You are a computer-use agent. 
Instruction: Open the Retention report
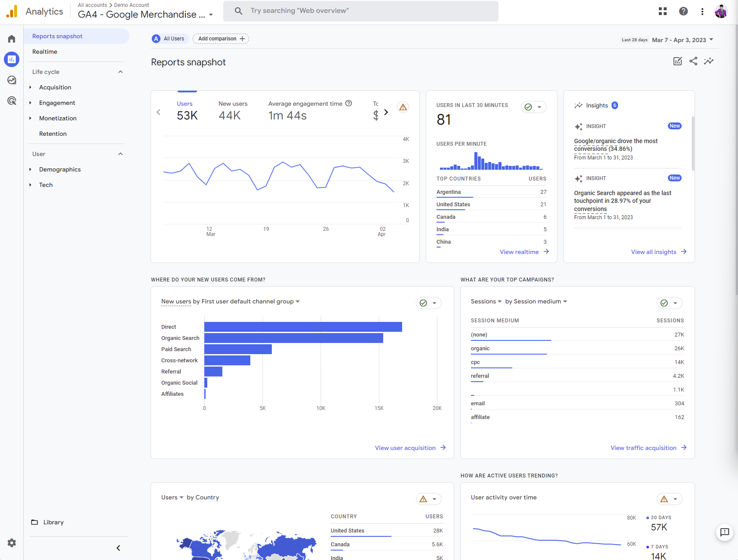pos(53,134)
